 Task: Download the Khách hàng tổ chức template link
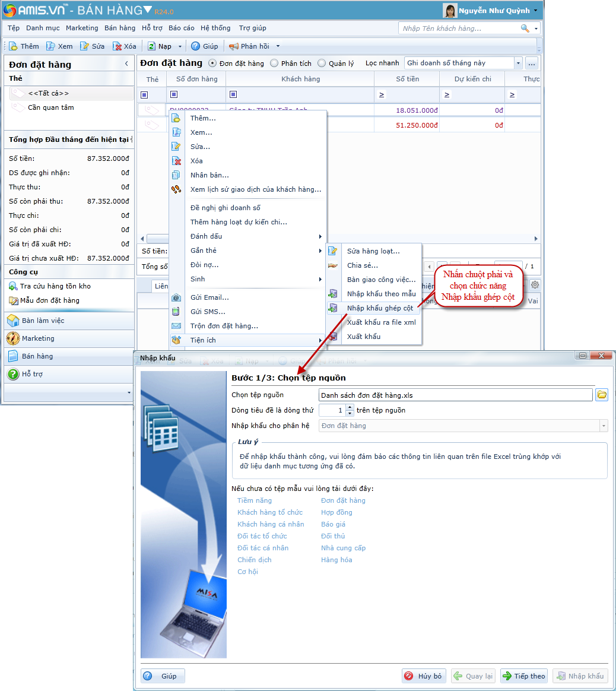pos(270,512)
